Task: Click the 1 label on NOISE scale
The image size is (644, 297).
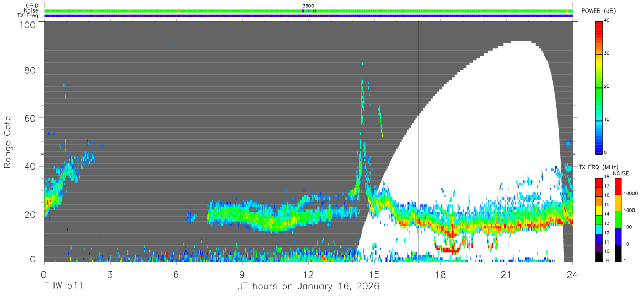Action: (625, 260)
